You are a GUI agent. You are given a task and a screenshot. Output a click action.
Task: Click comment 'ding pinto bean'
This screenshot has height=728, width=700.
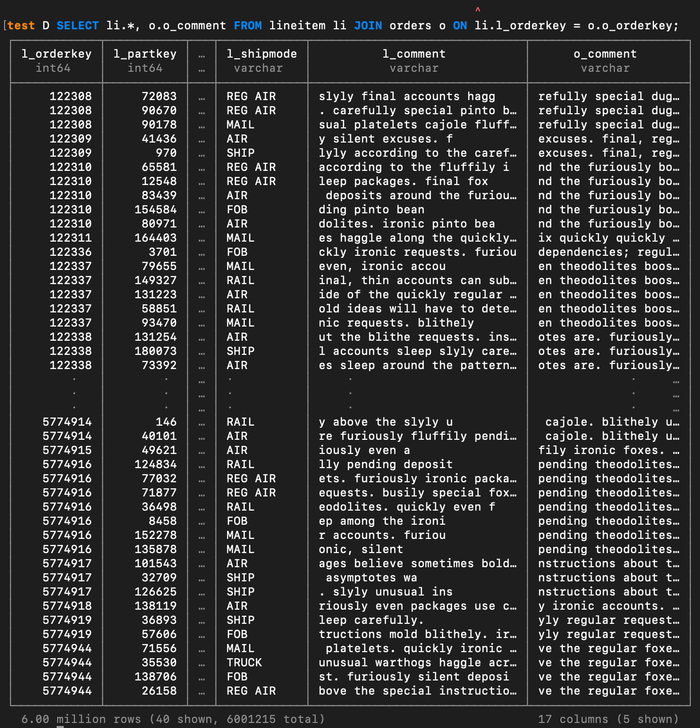click(x=372, y=210)
